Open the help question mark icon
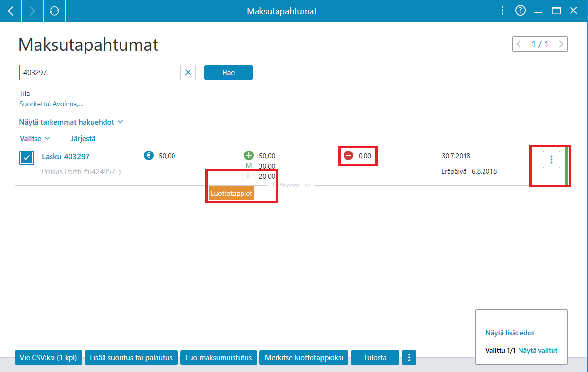This screenshot has height=372, width=588. pos(520,11)
